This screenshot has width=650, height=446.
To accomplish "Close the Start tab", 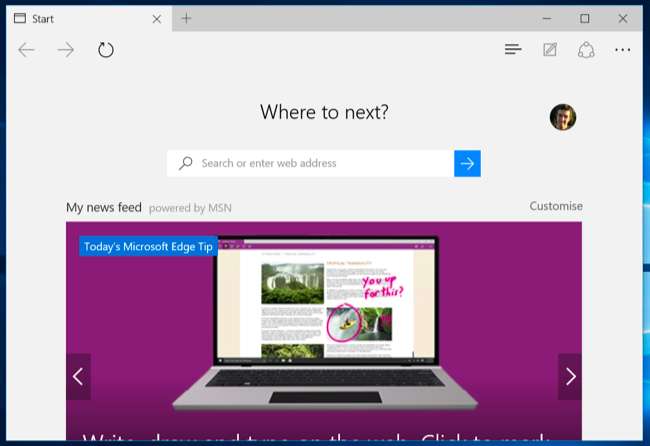I will coord(157,19).
